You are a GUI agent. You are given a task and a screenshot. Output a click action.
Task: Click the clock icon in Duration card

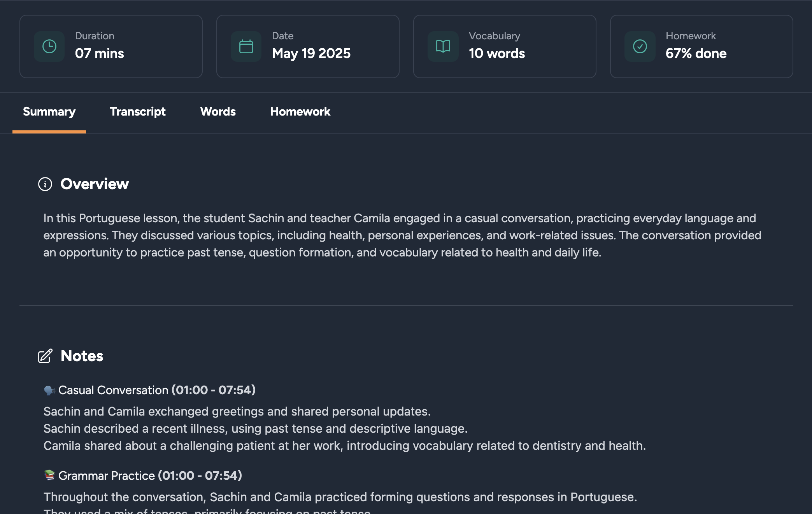[49, 47]
